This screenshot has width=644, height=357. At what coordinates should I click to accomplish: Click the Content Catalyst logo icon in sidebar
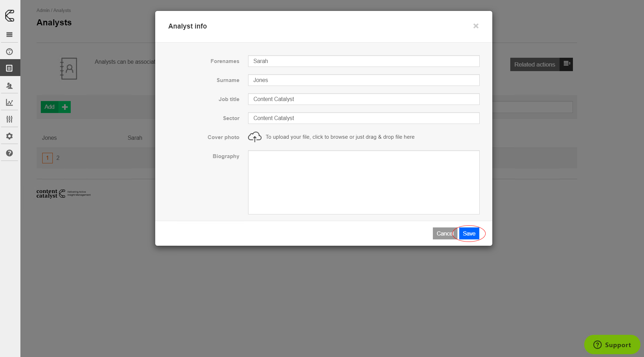pyautogui.click(x=10, y=15)
